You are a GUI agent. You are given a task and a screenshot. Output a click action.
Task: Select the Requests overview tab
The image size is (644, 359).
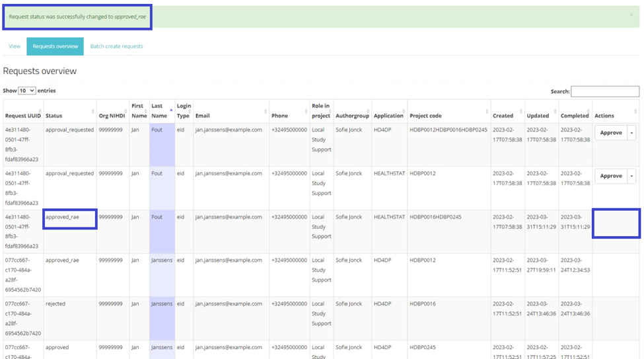point(55,46)
